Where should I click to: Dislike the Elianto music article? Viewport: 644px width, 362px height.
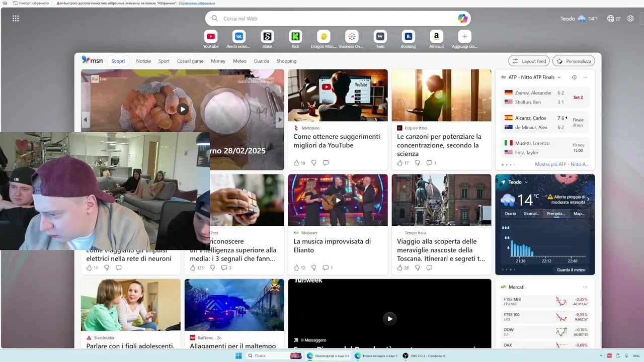[314, 268]
